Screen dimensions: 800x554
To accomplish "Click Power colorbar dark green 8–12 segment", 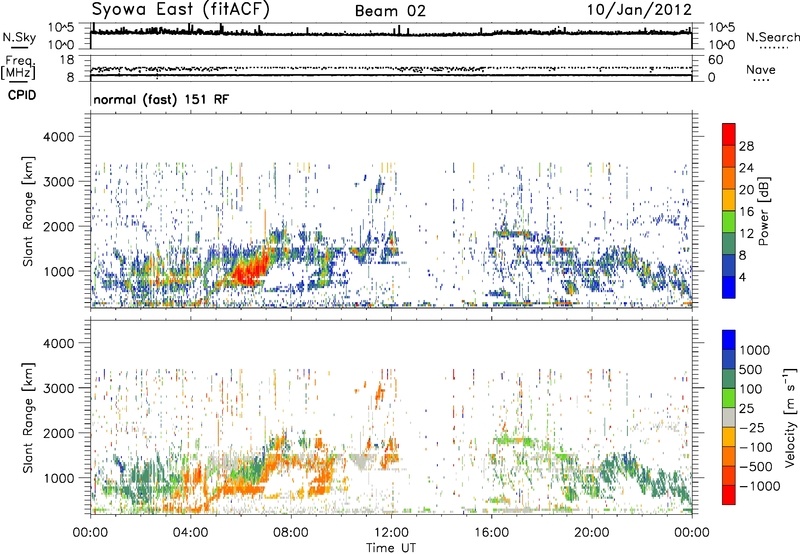I will (x=729, y=243).
